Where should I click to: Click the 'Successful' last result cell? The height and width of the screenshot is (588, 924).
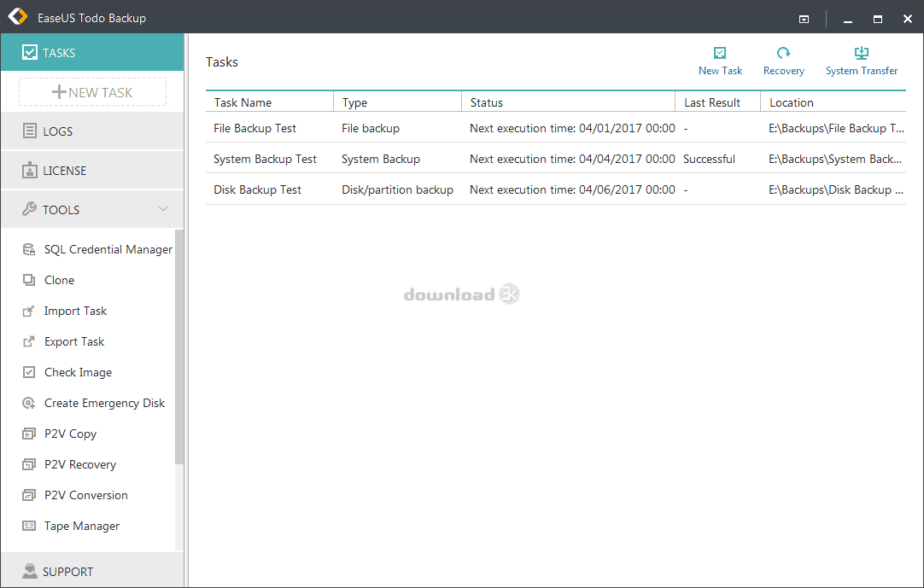pyautogui.click(x=709, y=159)
